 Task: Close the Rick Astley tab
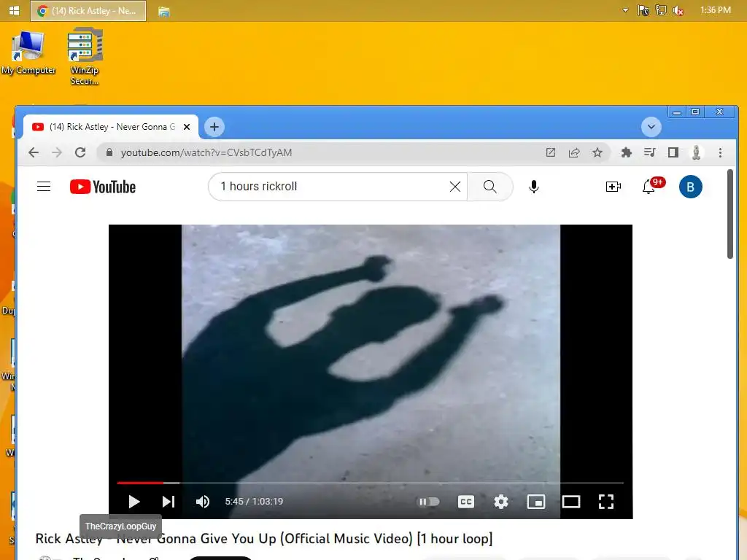(x=187, y=127)
